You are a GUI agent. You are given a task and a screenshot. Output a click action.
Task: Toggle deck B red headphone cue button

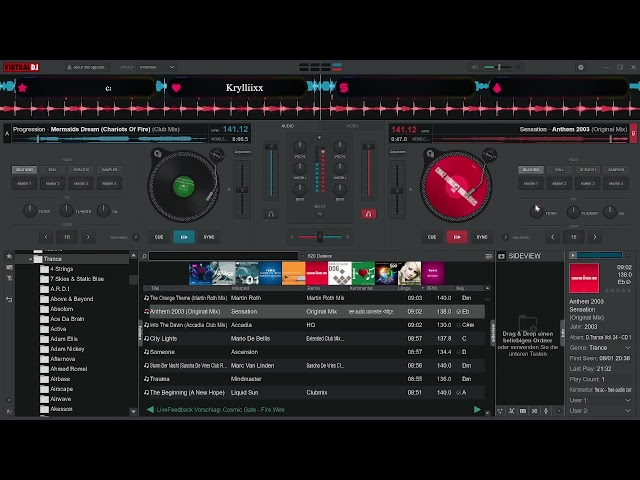click(369, 214)
